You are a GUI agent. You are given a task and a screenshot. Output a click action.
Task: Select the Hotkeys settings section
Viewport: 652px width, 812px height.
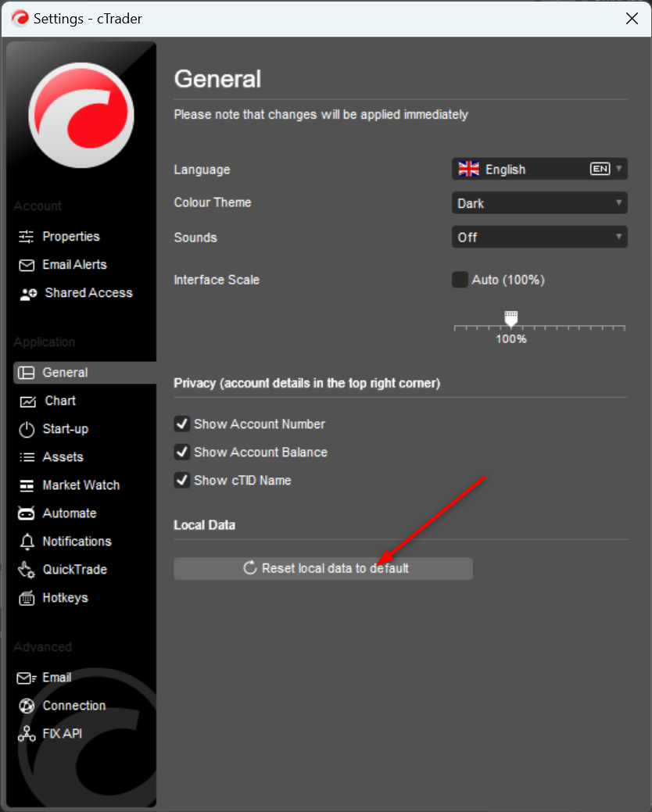(65, 598)
